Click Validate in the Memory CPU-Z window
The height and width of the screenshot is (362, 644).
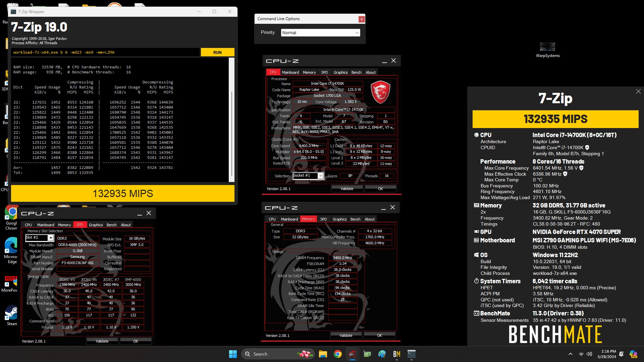[x=346, y=336]
